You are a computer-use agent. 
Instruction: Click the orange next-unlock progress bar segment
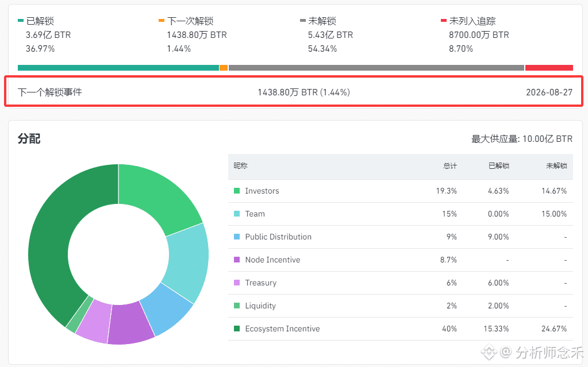click(x=224, y=68)
